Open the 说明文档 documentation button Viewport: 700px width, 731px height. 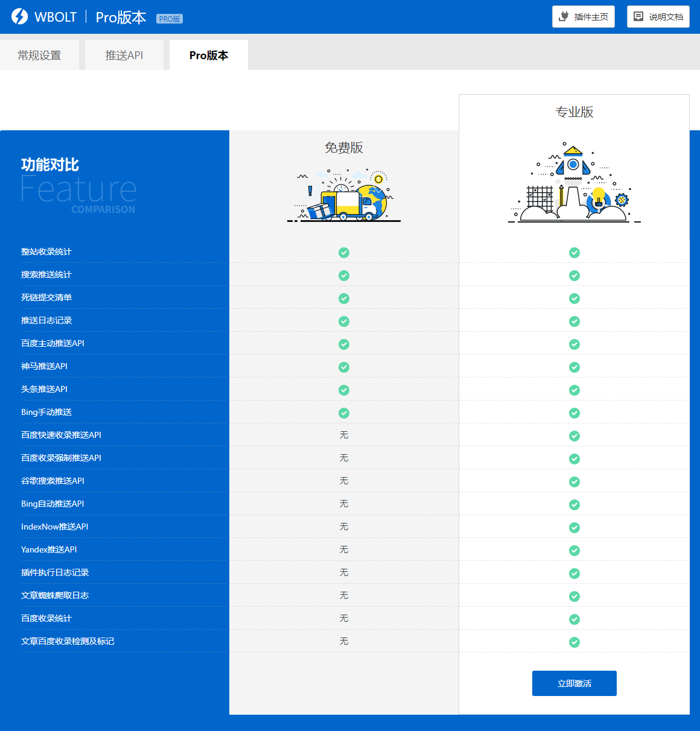click(x=658, y=17)
